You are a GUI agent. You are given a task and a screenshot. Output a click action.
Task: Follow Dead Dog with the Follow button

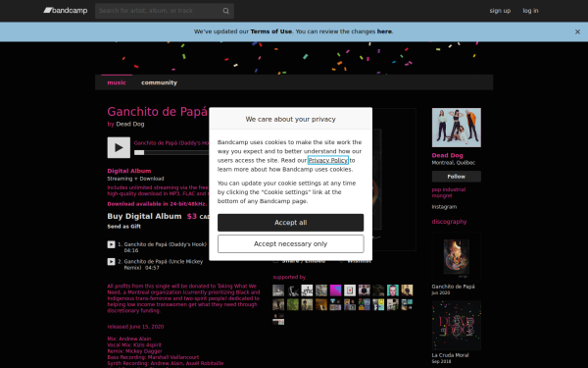456,177
